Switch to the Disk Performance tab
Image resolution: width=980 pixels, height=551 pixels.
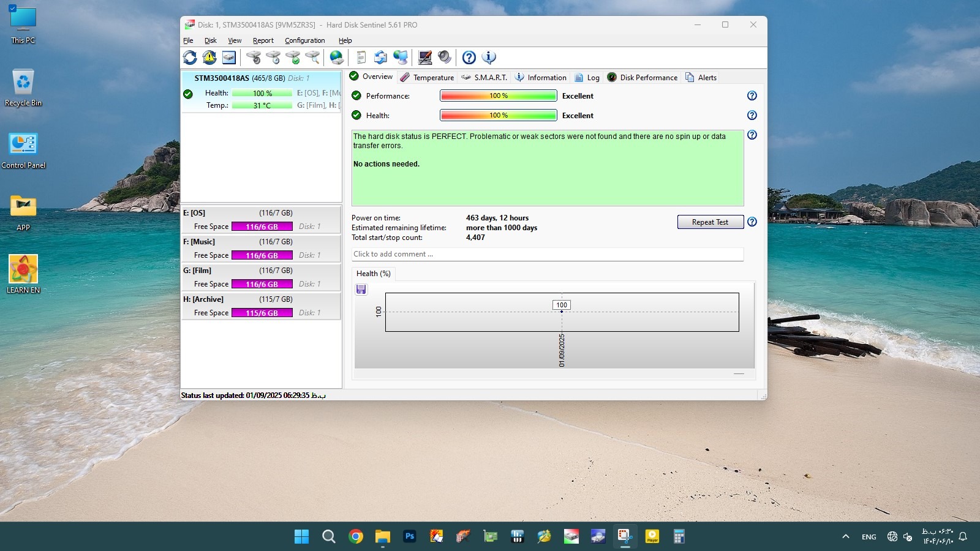pyautogui.click(x=642, y=77)
